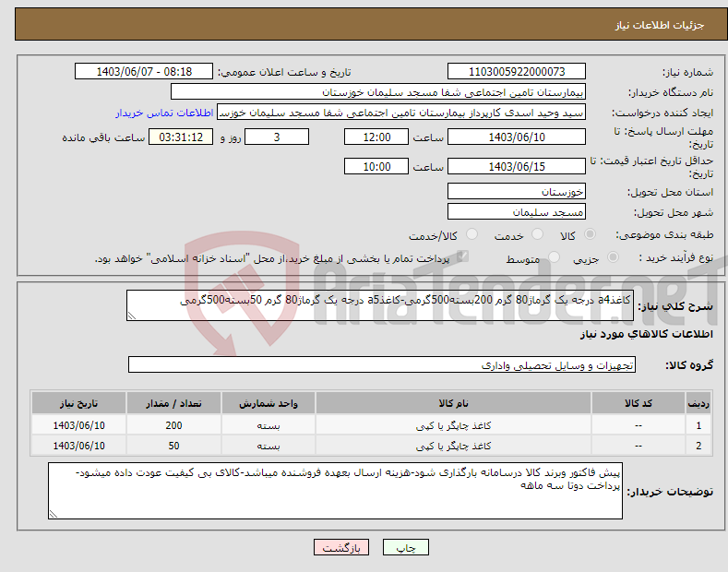
Task: Click the تاریخ نیاز column header
Action: 79,403
